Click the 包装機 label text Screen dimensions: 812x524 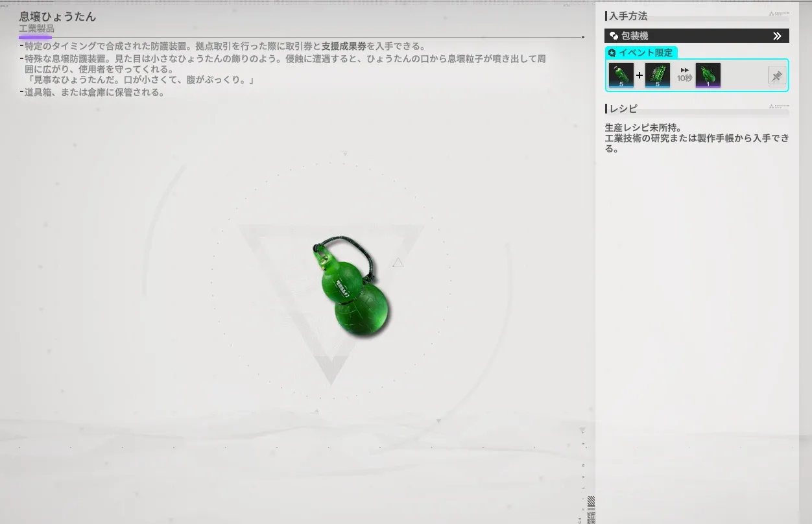pyautogui.click(x=635, y=36)
